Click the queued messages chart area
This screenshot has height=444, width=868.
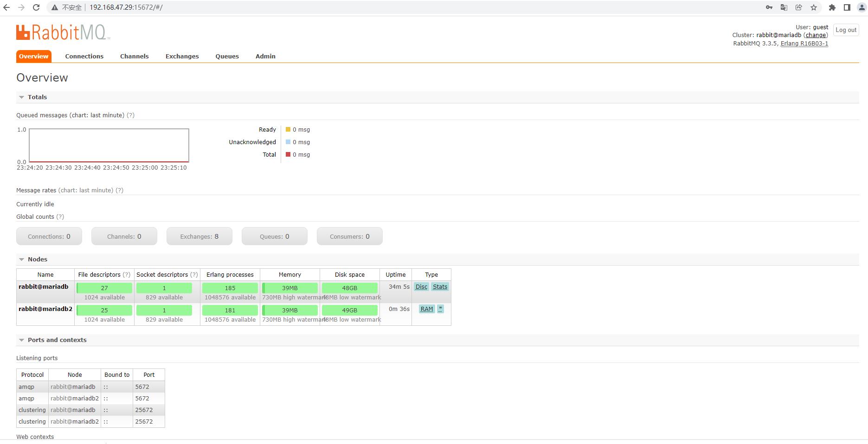[x=109, y=146]
